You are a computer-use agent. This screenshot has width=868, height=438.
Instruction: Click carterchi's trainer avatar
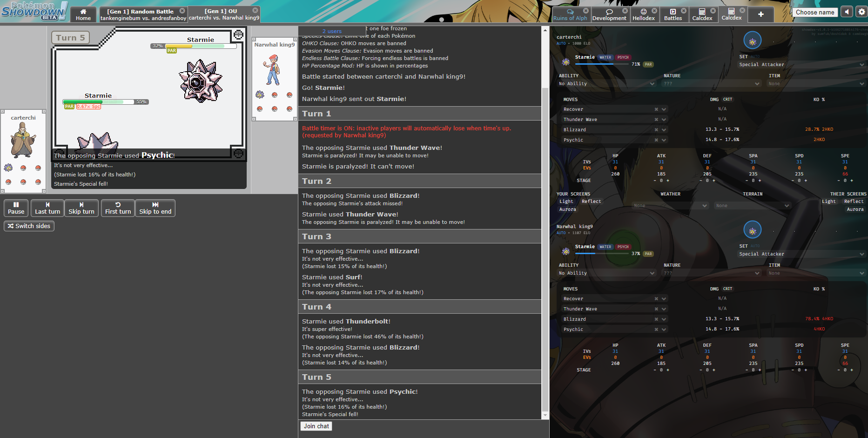click(x=23, y=140)
